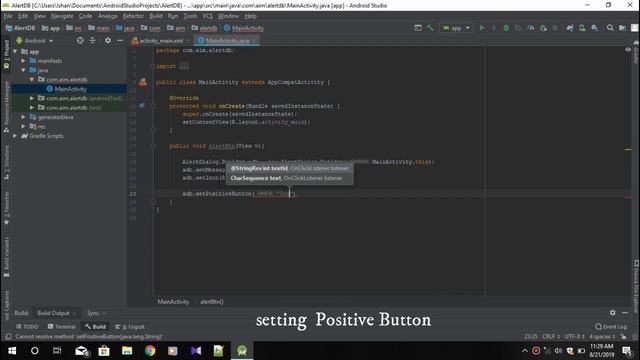Open Project panel settings gear
Screen dimensions: 640x360
click(x=108, y=40)
